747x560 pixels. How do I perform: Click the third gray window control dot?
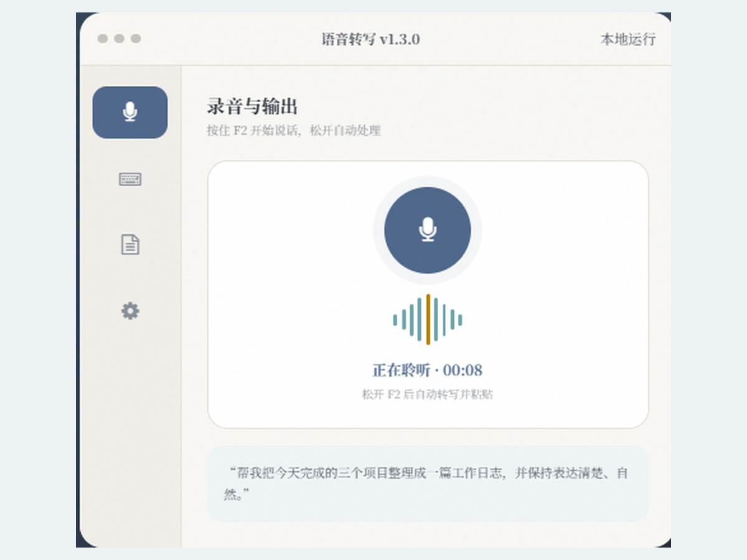(136, 39)
